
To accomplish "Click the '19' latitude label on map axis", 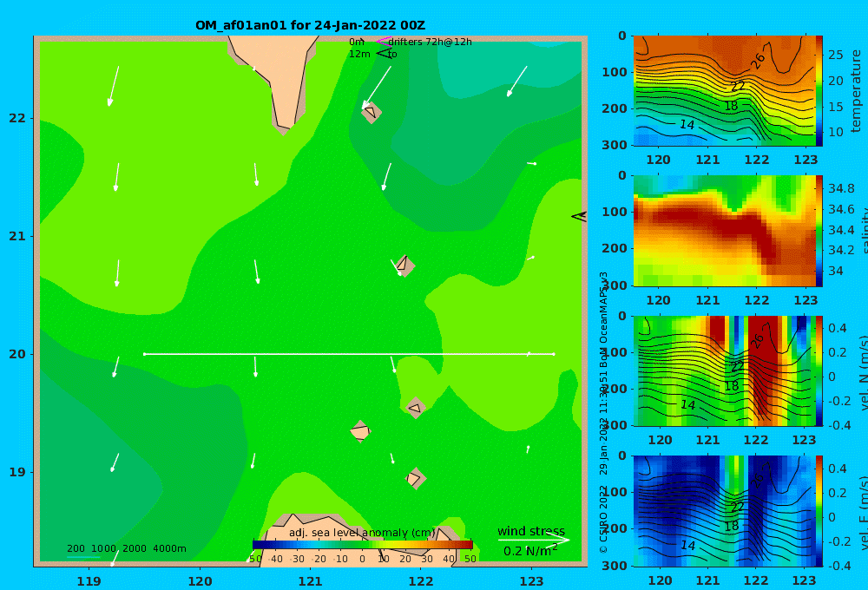I will [x=17, y=472].
